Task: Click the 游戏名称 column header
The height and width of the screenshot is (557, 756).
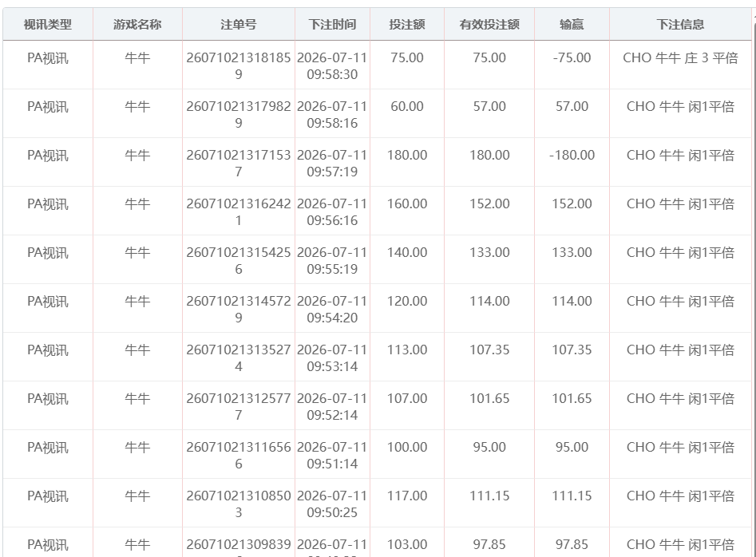Action: point(137,24)
